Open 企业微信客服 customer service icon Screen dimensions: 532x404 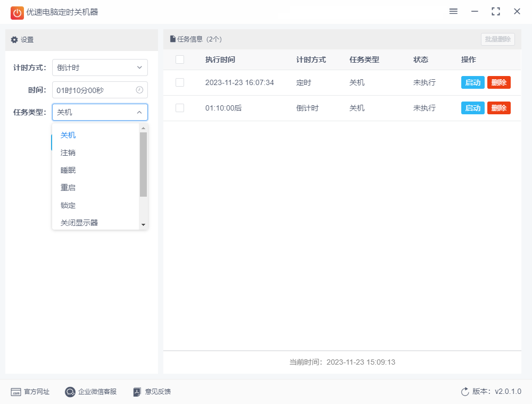coord(69,392)
